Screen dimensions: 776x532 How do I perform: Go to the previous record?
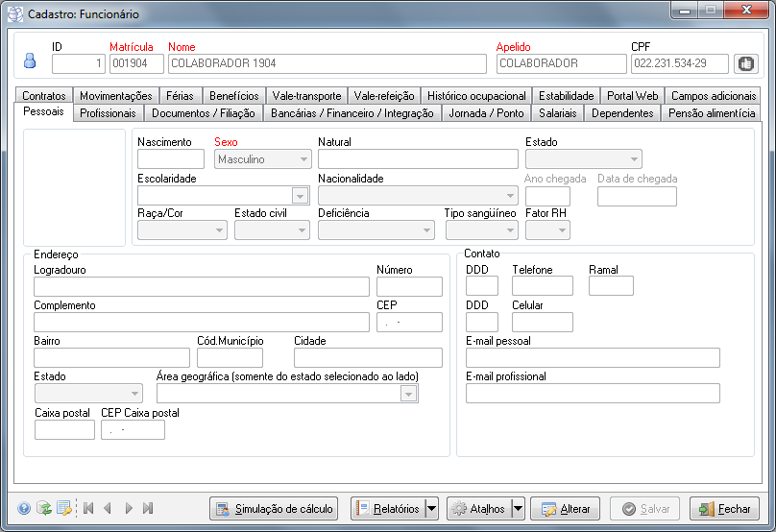[108, 508]
